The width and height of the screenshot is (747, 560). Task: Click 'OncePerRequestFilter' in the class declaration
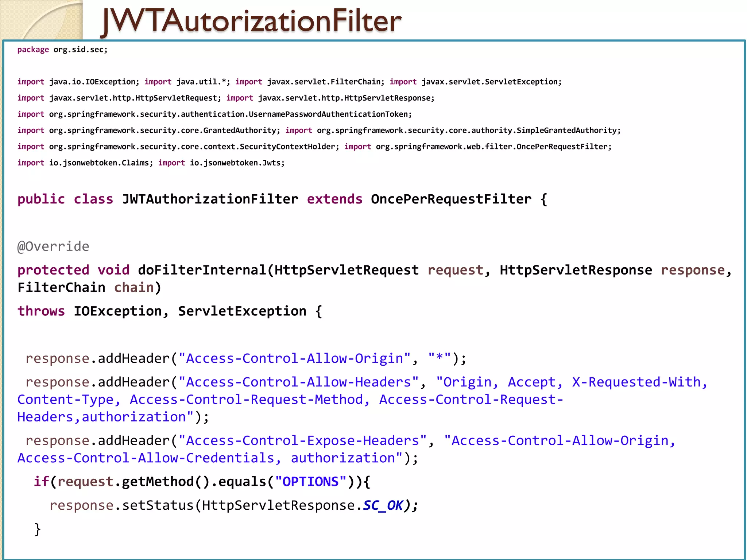(x=451, y=199)
